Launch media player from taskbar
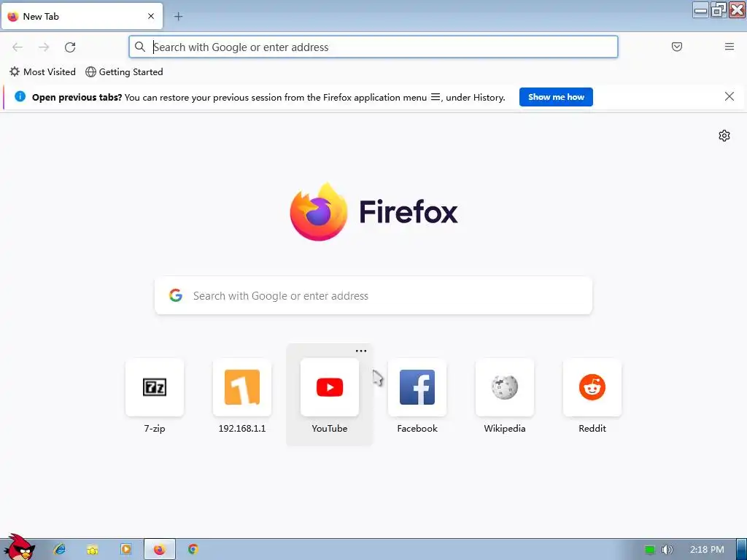This screenshot has height=560, width=747. 125,550
